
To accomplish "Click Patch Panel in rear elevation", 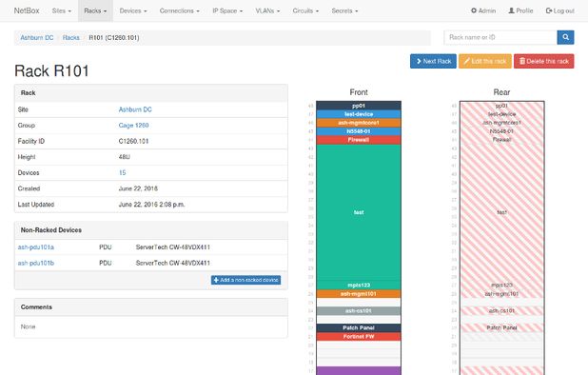I will coord(501,327).
